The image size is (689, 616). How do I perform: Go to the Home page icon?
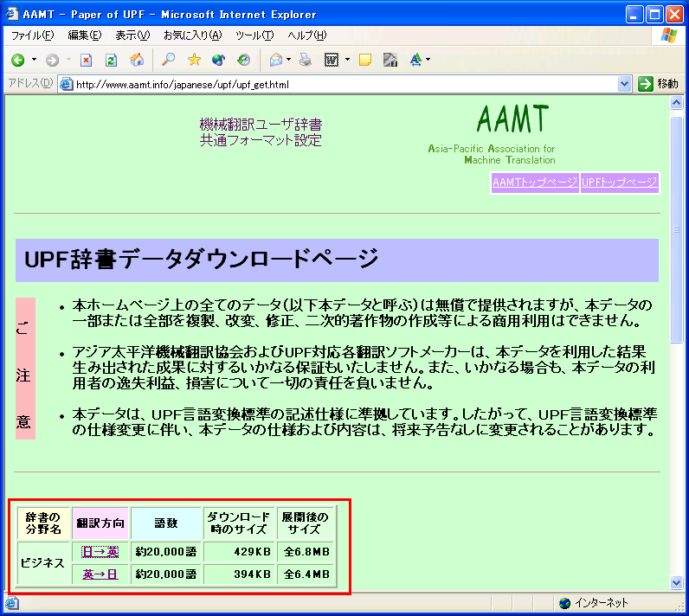(137, 60)
